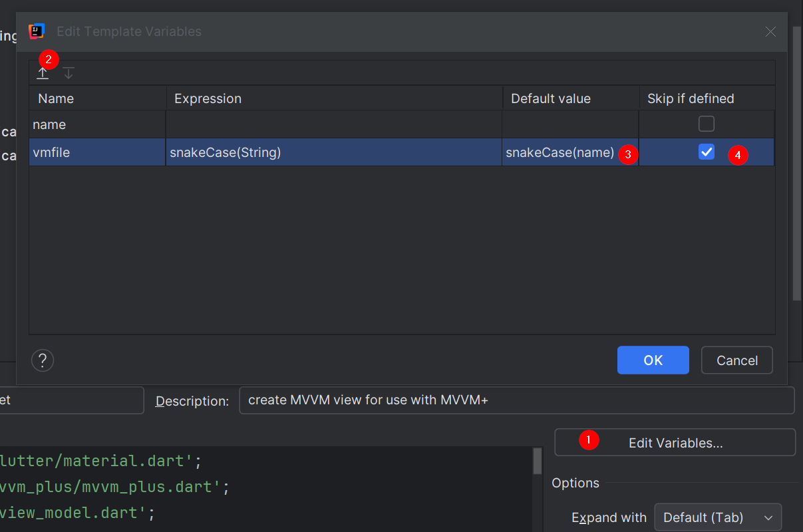This screenshot has width=803, height=532.
Task: Close the Edit Template Variables dialog
Action: (x=770, y=31)
